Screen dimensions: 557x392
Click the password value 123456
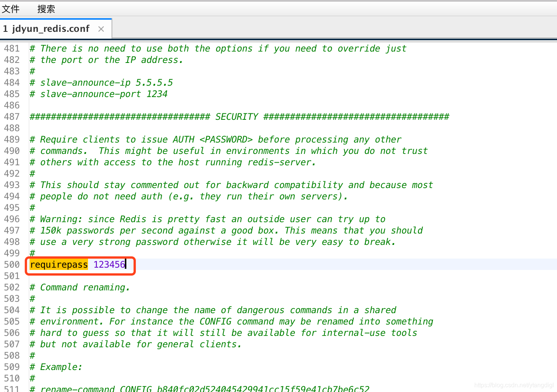[x=109, y=265]
